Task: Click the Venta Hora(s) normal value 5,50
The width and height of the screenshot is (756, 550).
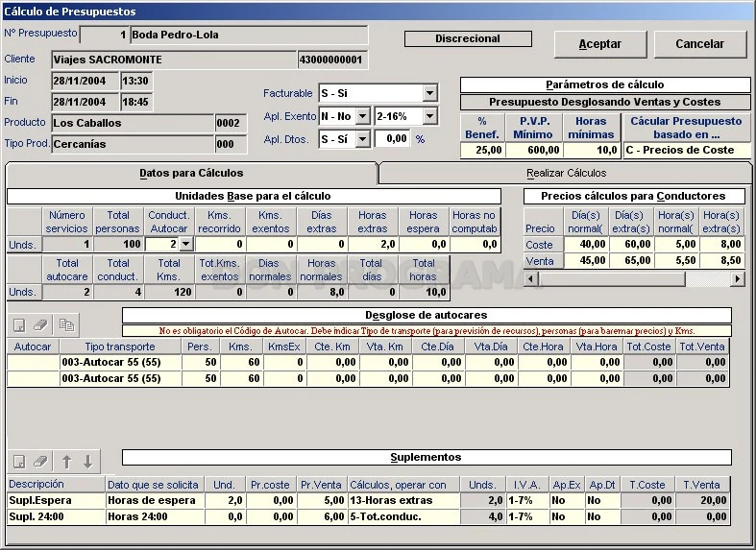Action: (676, 260)
